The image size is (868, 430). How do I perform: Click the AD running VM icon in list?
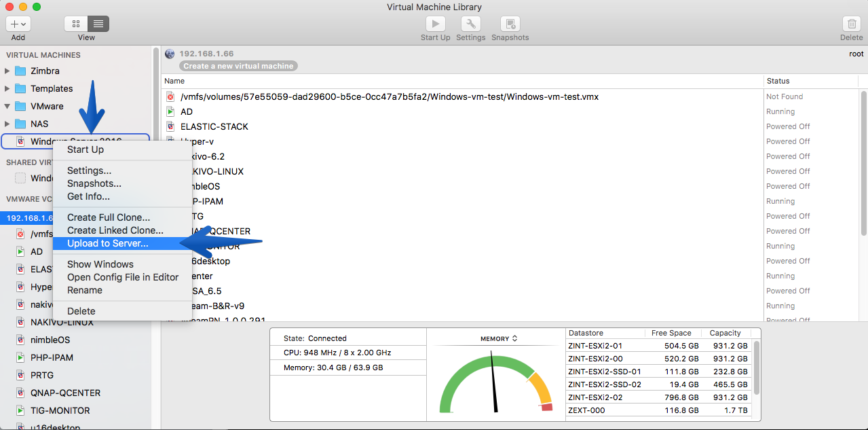(x=170, y=111)
